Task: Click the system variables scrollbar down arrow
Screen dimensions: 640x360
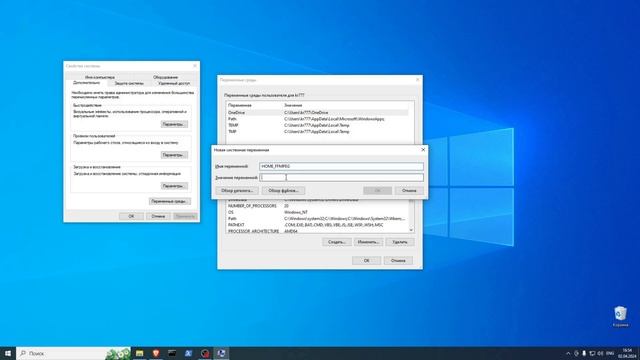Action: 411,230
